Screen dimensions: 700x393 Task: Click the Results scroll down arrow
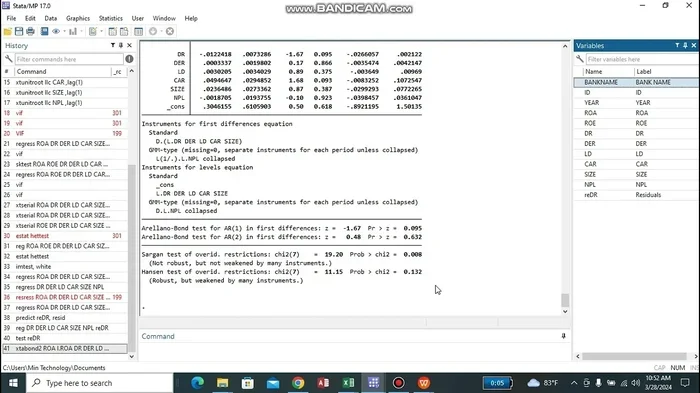(x=565, y=311)
